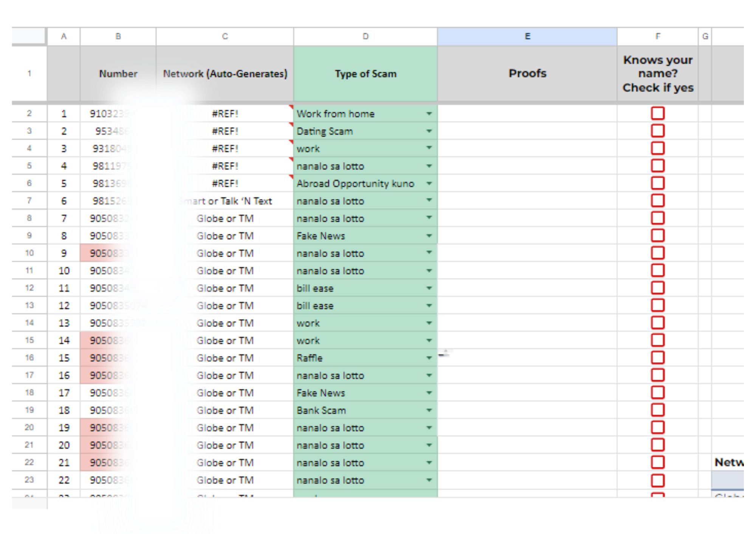Open the Abroad Opportunity kuno dropdown
This screenshot has width=756, height=534.
(429, 184)
